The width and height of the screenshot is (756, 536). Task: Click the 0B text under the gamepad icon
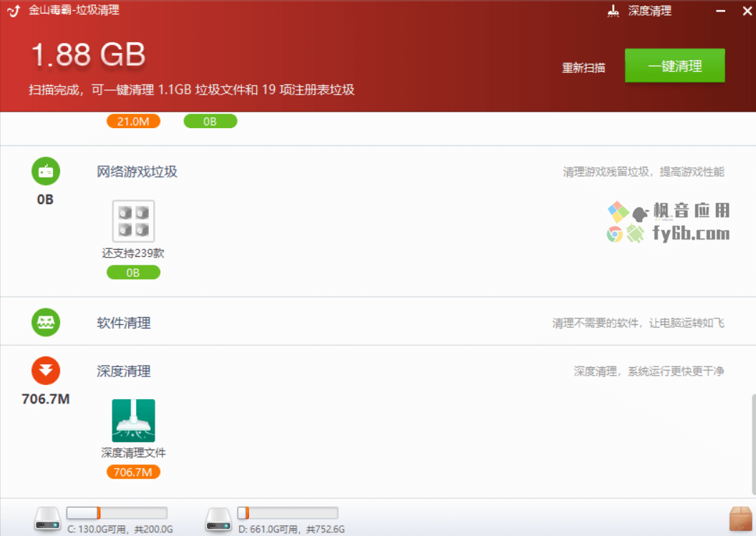click(x=45, y=200)
